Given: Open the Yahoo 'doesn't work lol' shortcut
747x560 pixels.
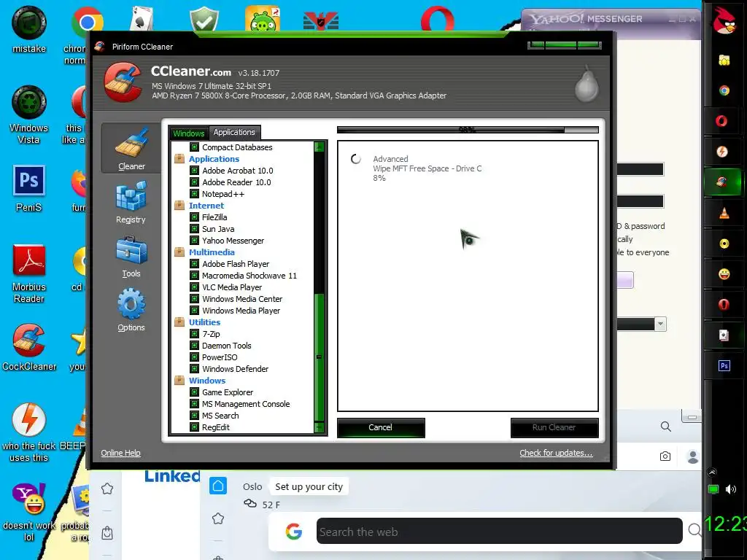Looking at the screenshot, I should (29, 513).
